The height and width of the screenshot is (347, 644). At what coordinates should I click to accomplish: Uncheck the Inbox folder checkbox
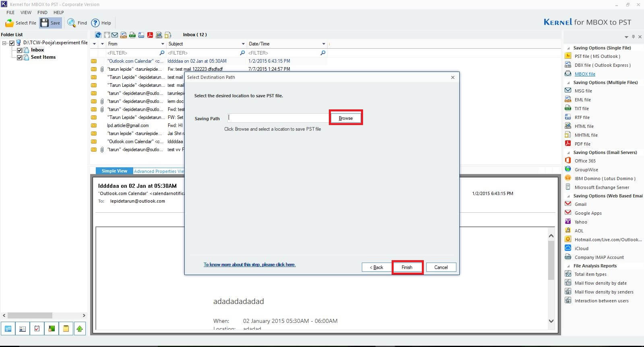pyautogui.click(x=19, y=50)
